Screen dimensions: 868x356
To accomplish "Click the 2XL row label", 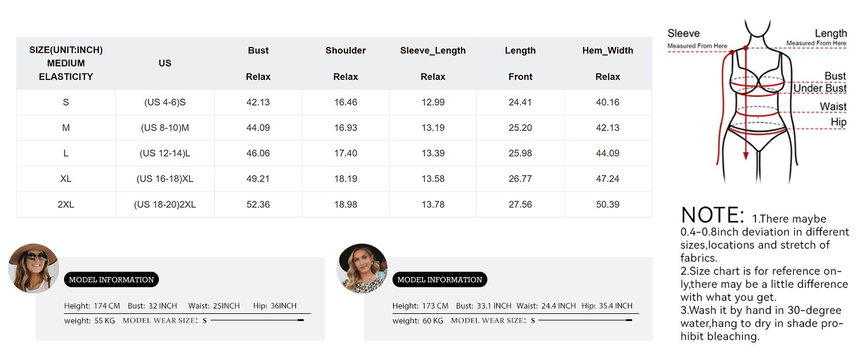I will point(66,204).
